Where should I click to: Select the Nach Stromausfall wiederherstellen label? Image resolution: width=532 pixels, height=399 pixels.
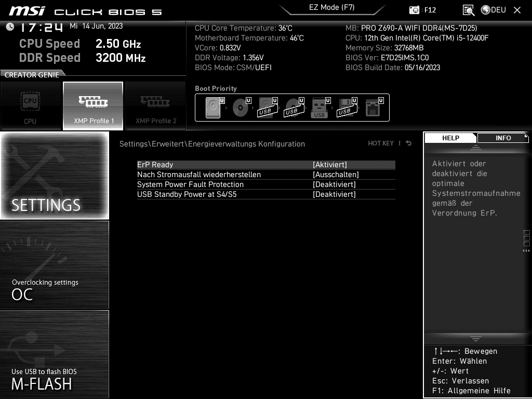[199, 175]
